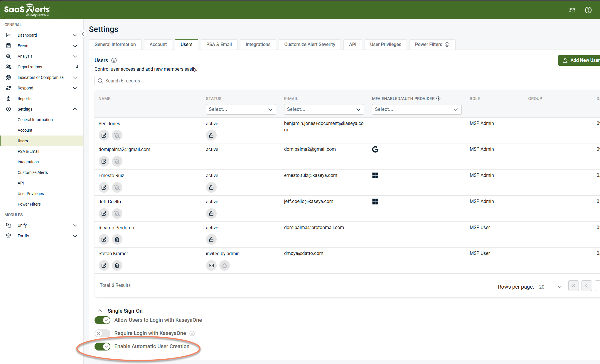Click the Add New User button
Image resolution: width=600 pixels, height=364 pixels.
click(579, 60)
